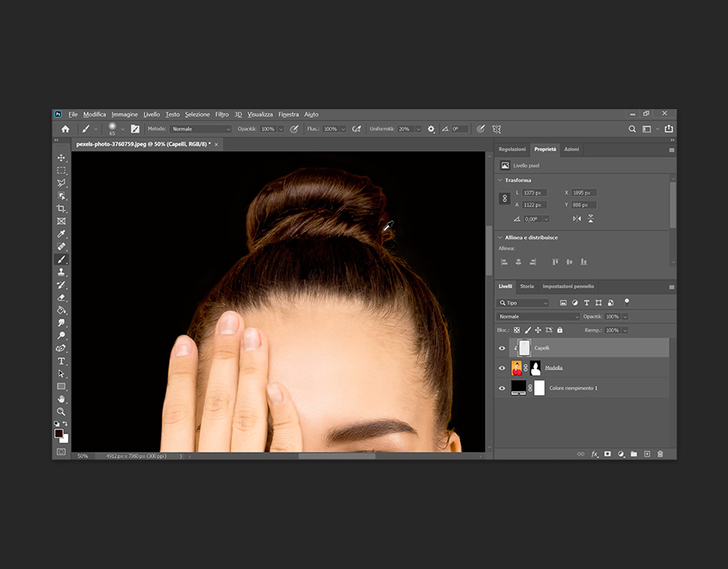Select the Dodge tool
The width and height of the screenshot is (728, 569).
(61, 335)
